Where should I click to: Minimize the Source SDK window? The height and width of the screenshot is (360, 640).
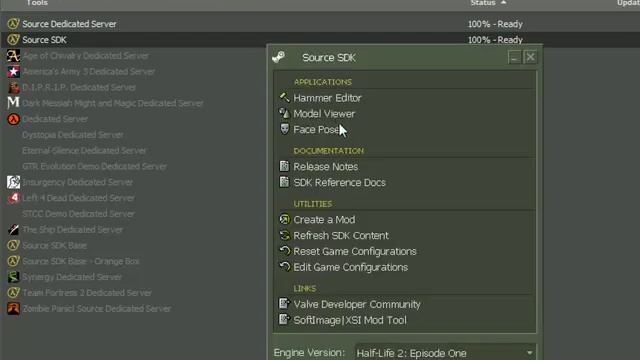click(514, 57)
